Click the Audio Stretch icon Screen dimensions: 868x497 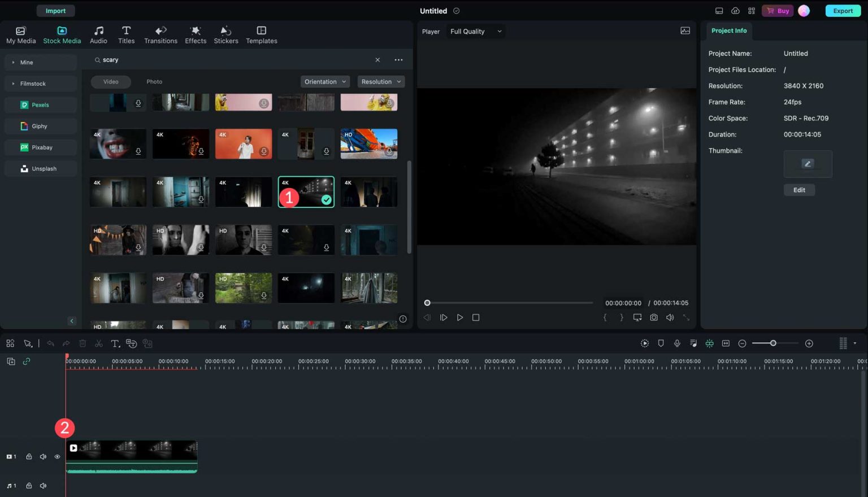(x=694, y=343)
